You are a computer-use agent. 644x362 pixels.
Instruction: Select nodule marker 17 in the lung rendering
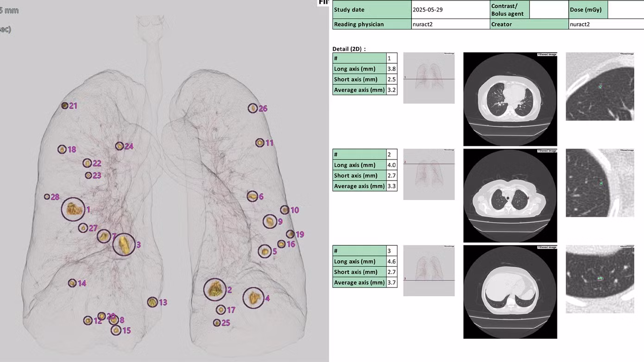(221, 310)
